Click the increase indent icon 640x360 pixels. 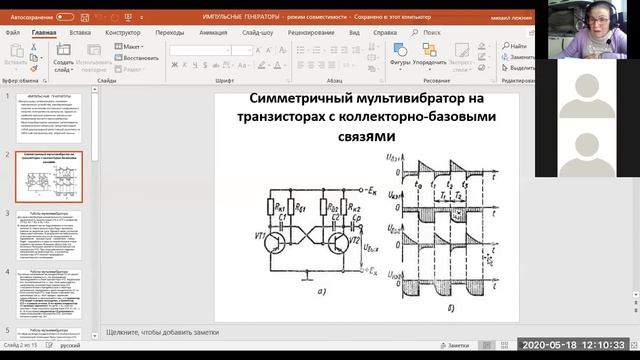(x=344, y=50)
